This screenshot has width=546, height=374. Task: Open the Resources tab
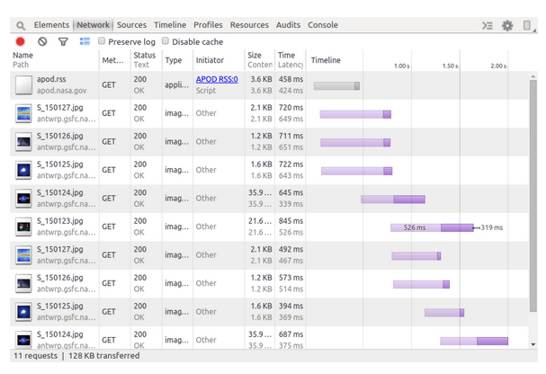(x=249, y=25)
